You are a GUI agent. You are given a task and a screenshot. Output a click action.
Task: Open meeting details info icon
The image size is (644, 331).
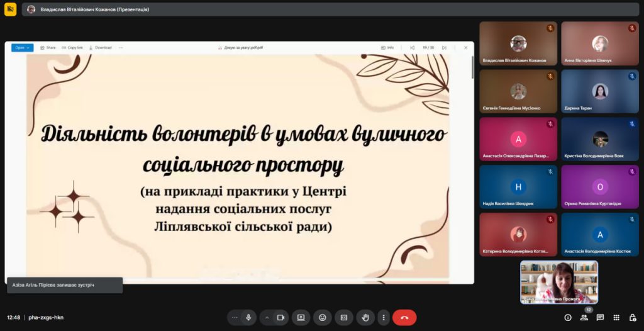pos(568,318)
